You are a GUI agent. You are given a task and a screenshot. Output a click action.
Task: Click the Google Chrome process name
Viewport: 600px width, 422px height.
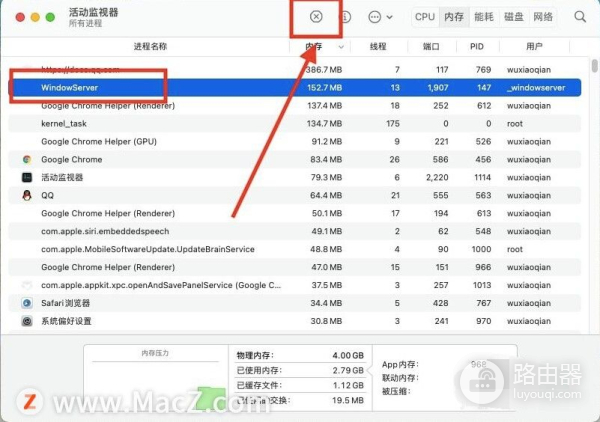[72, 160]
